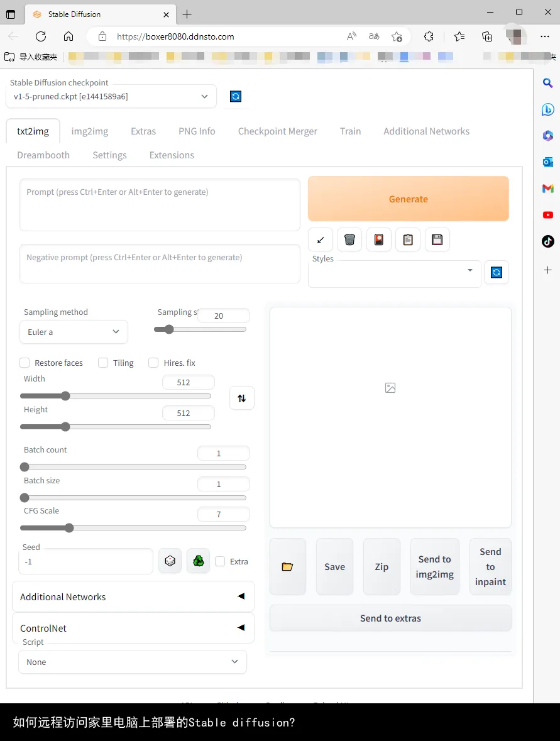Open the Sampling method dropdown
Image resolution: width=560 pixels, height=741 pixels.
coord(74,332)
